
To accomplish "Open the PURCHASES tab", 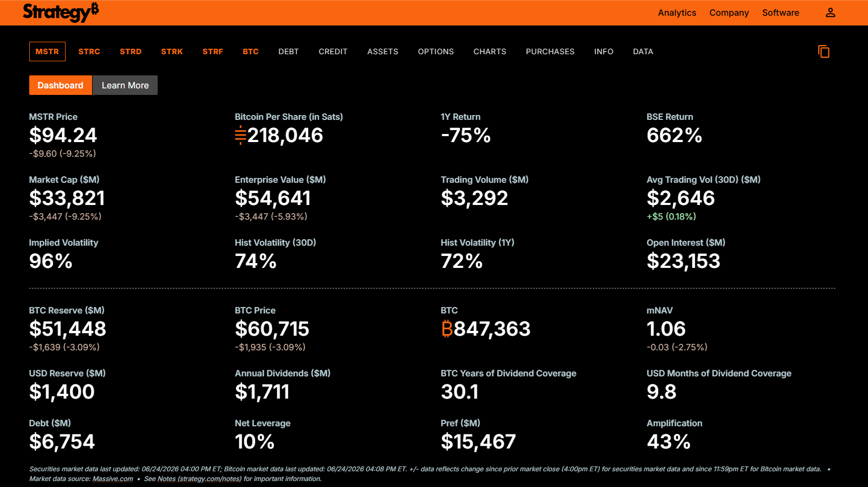I will coord(550,52).
